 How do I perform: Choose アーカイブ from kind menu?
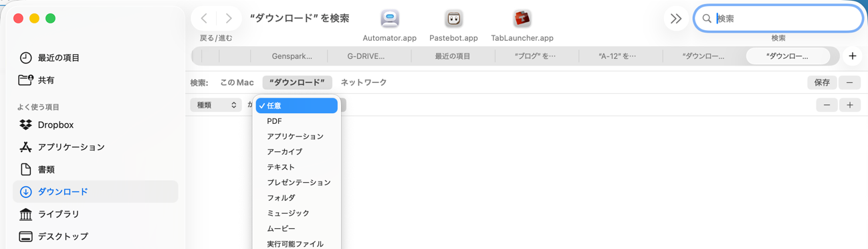[297, 152]
